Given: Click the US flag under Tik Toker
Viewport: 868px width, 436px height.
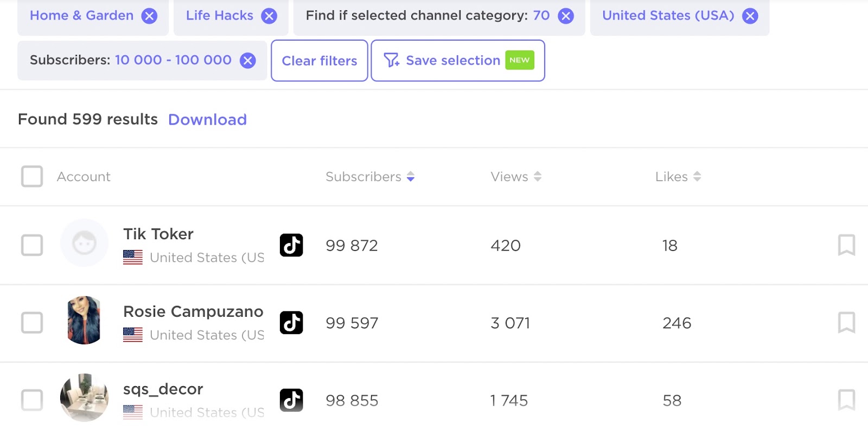Looking at the screenshot, I should (133, 258).
